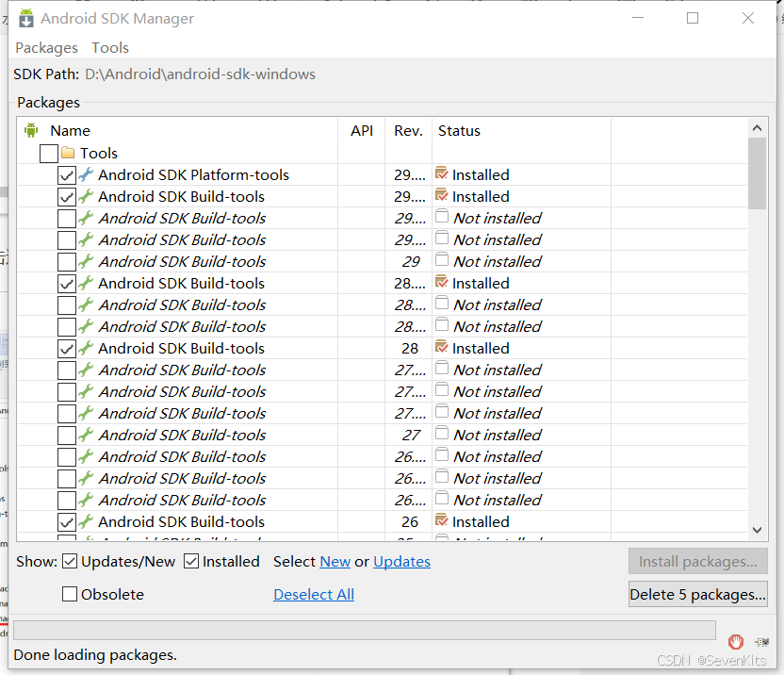Screen dimensions: 784x675
Task: Click the Installed status icon for Platform-tools
Action: pyautogui.click(x=442, y=173)
